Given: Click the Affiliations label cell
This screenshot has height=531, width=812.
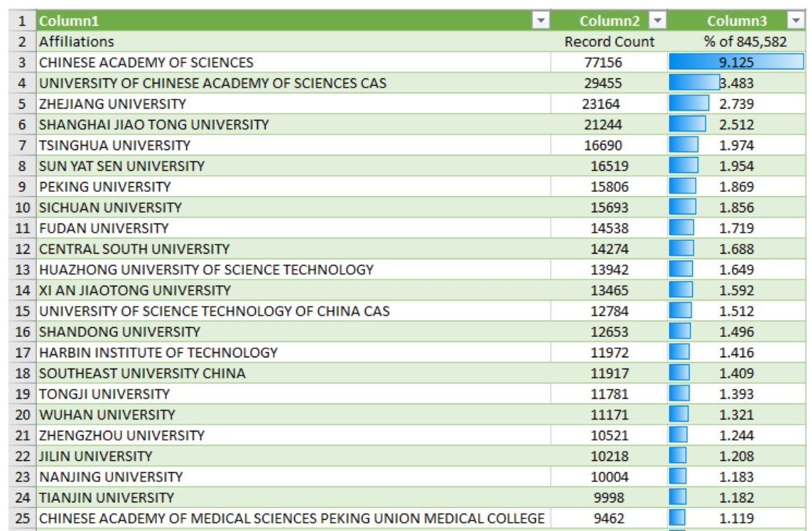Looking at the screenshot, I should pyautogui.click(x=293, y=41).
